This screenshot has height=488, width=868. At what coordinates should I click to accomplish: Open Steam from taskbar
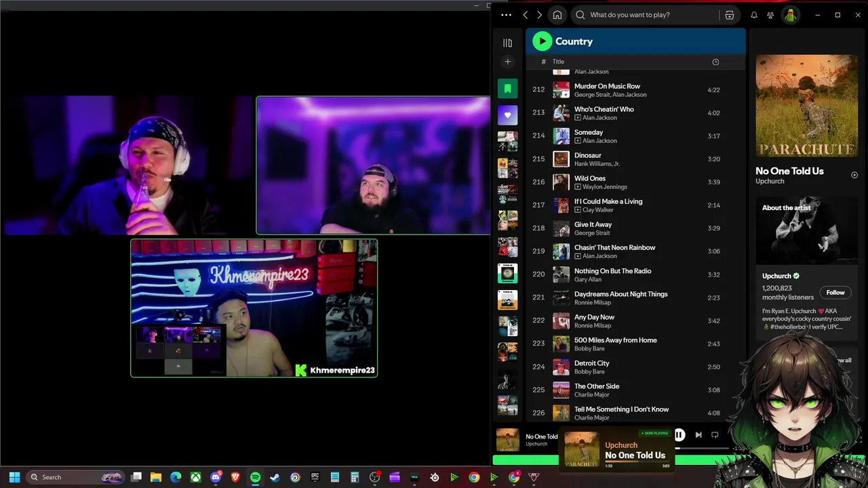coord(275,477)
